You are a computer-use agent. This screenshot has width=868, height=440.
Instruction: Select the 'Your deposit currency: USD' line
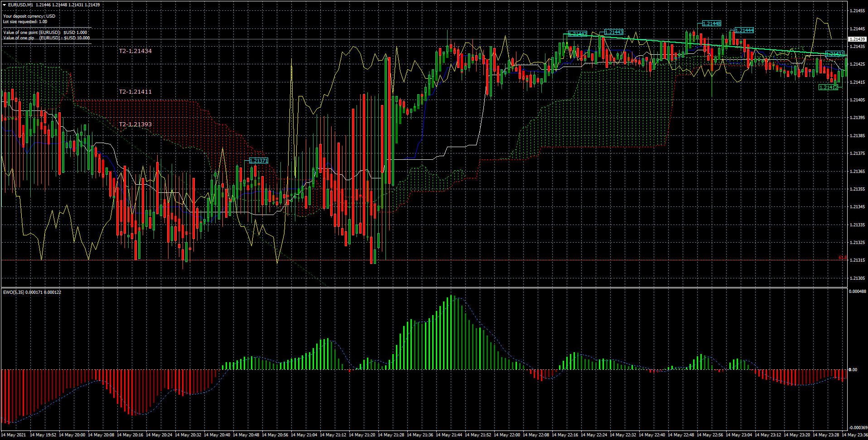coord(29,15)
